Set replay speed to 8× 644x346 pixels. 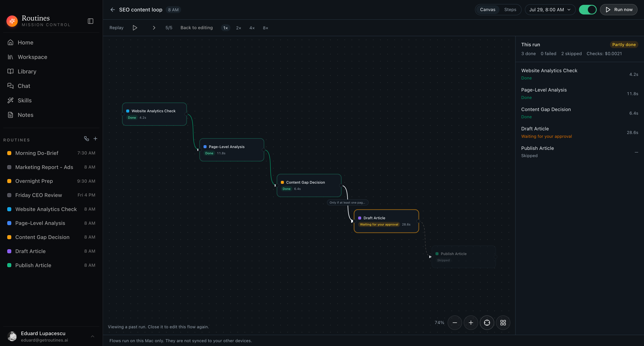(x=265, y=28)
